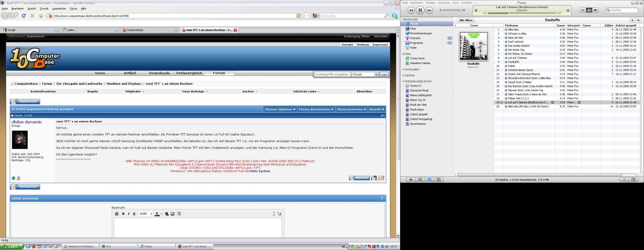Open the Steuerung menu in iTunes

click(444, 3)
